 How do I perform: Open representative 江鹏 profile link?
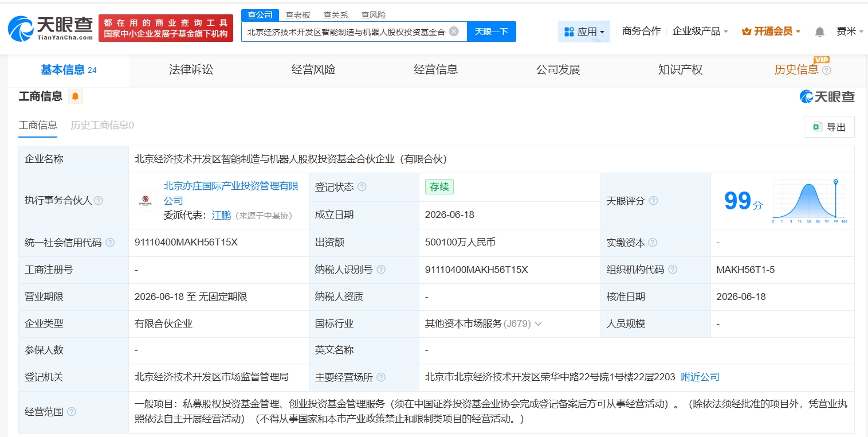point(221,216)
